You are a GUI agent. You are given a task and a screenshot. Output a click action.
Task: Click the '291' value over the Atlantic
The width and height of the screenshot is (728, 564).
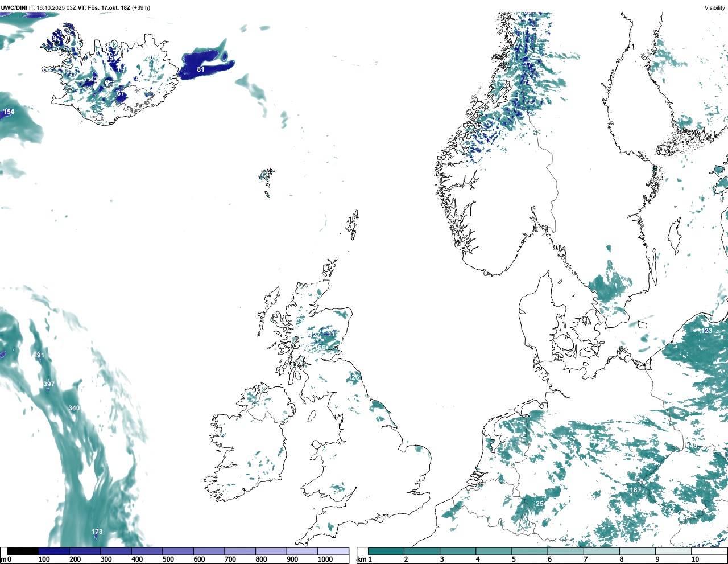point(39,355)
